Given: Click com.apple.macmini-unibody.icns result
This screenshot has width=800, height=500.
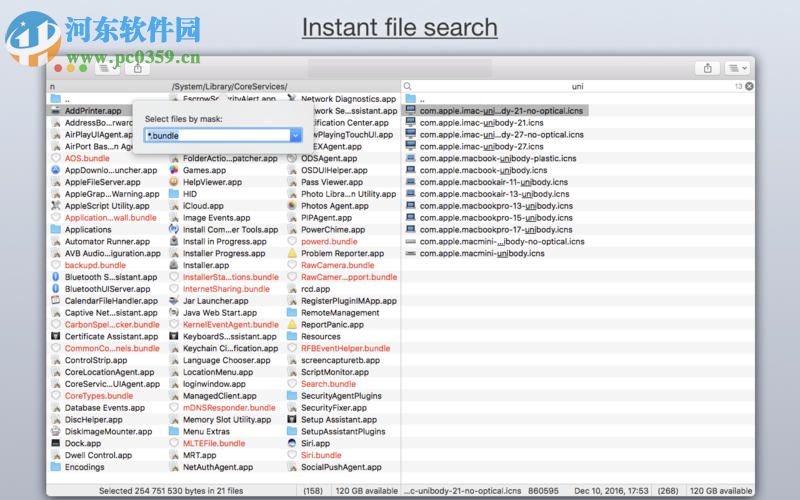Looking at the screenshot, I should (482, 253).
